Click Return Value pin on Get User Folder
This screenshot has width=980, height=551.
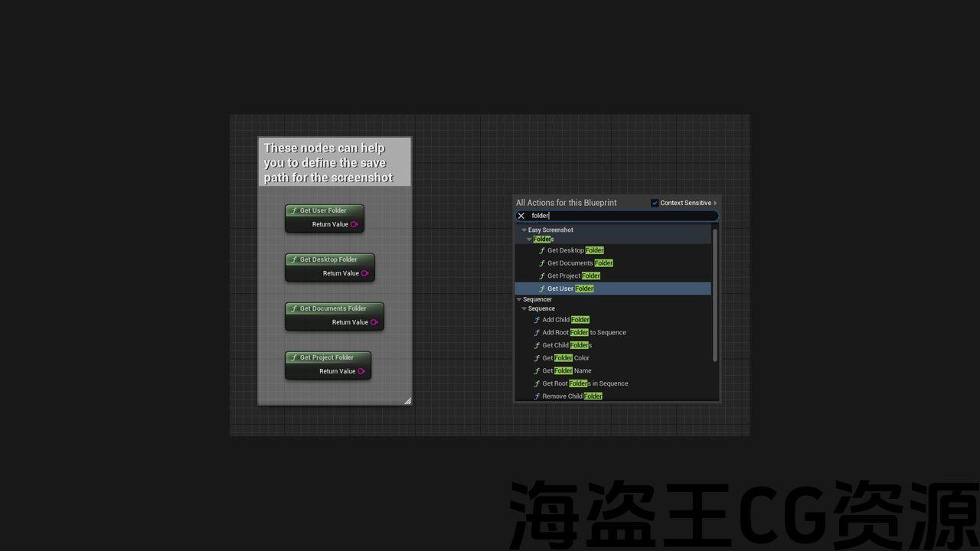pos(354,224)
